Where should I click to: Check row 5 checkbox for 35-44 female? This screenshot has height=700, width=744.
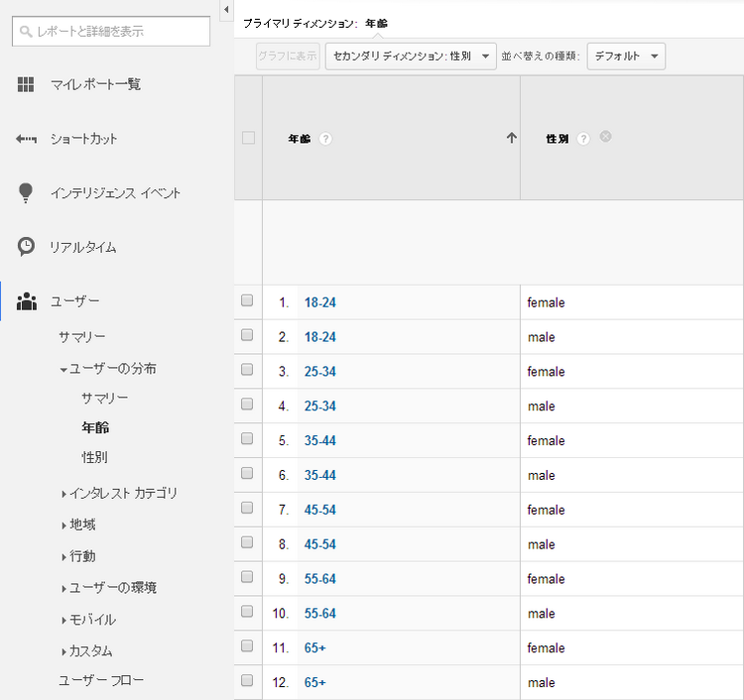coord(247,438)
